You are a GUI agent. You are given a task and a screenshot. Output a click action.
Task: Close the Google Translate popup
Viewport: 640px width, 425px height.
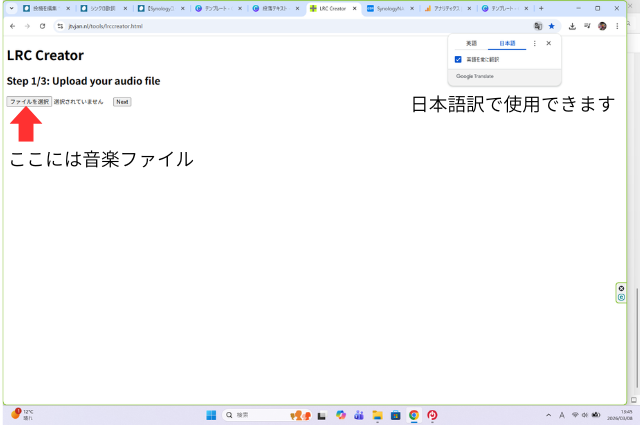pyautogui.click(x=549, y=44)
